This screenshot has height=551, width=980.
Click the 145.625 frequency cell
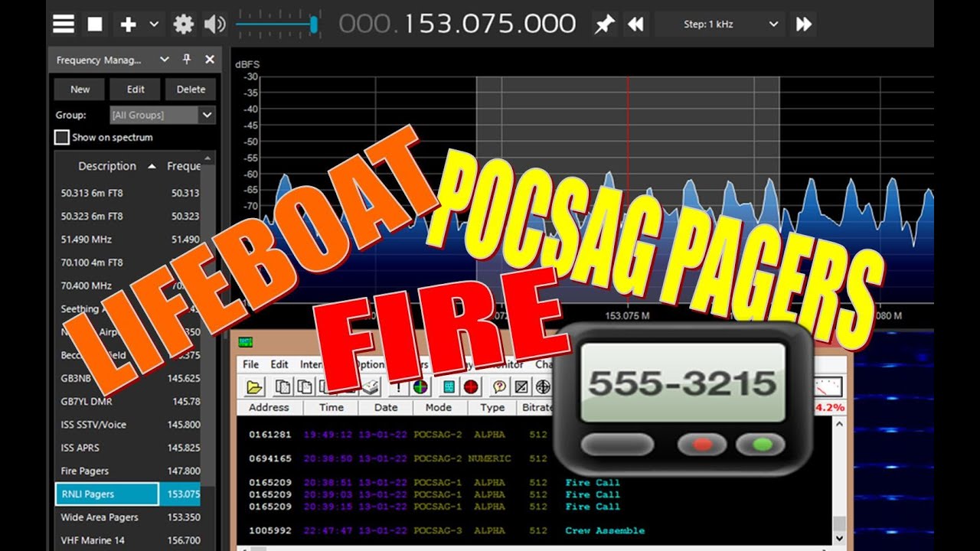tap(184, 378)
